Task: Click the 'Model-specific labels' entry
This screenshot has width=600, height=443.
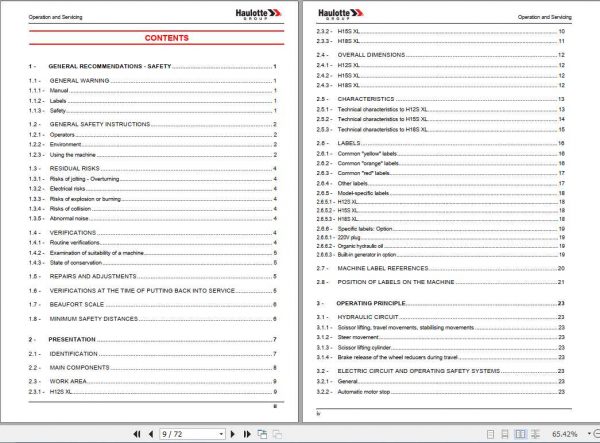Action: [x=363, y=193]
